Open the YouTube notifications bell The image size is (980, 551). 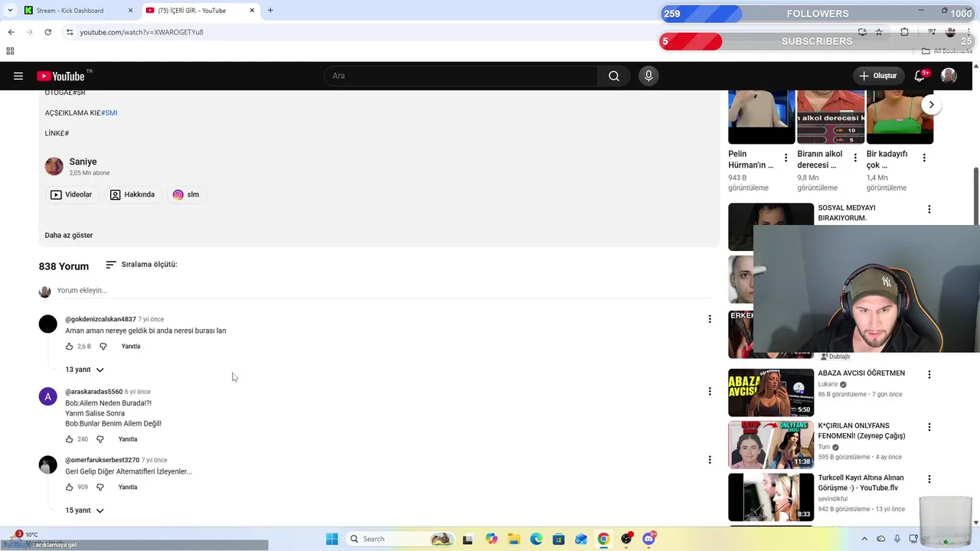pyautogui.click(x=921, y=76)
